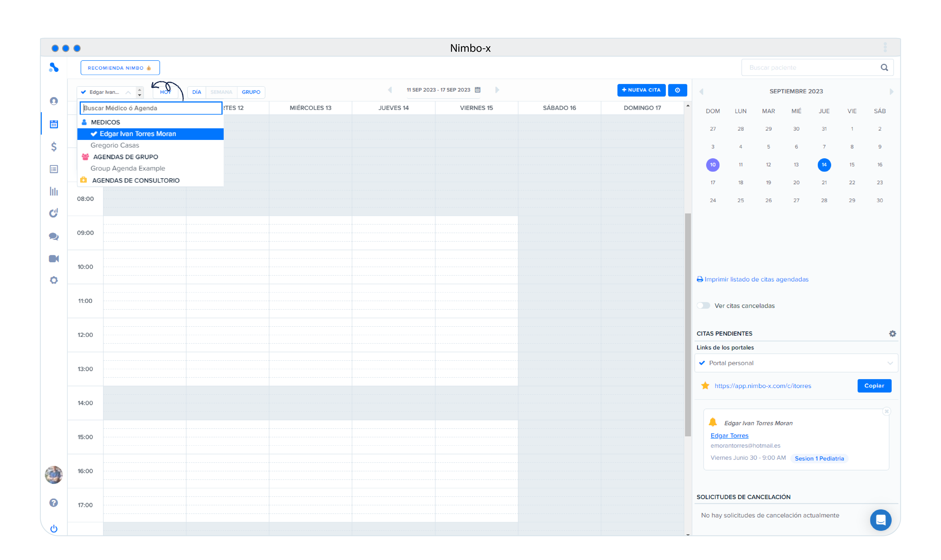
Task: Open the help question mark icon
Action: (54, 503)
